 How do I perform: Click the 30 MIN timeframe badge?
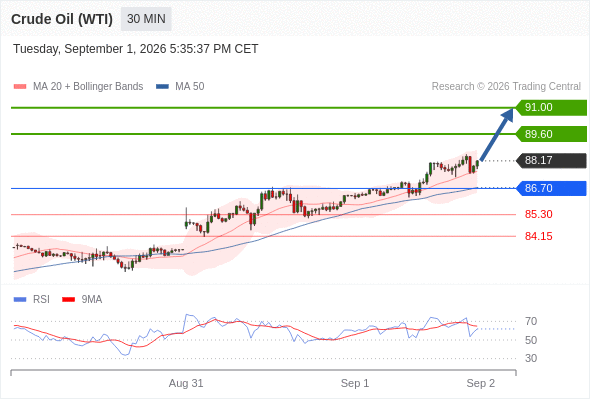pos(146,19)
